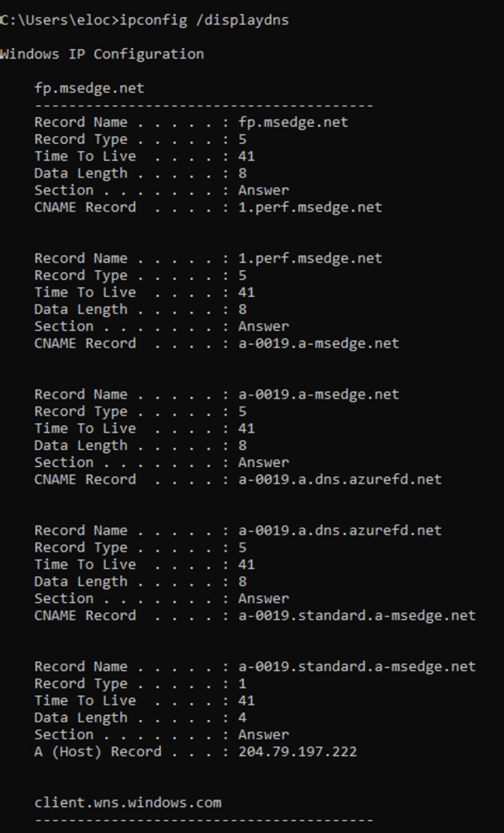Image resolution: width=504 pixels, height=833 pixels.
Task: Click the fp.msedge.net section header
Action: 89,88
